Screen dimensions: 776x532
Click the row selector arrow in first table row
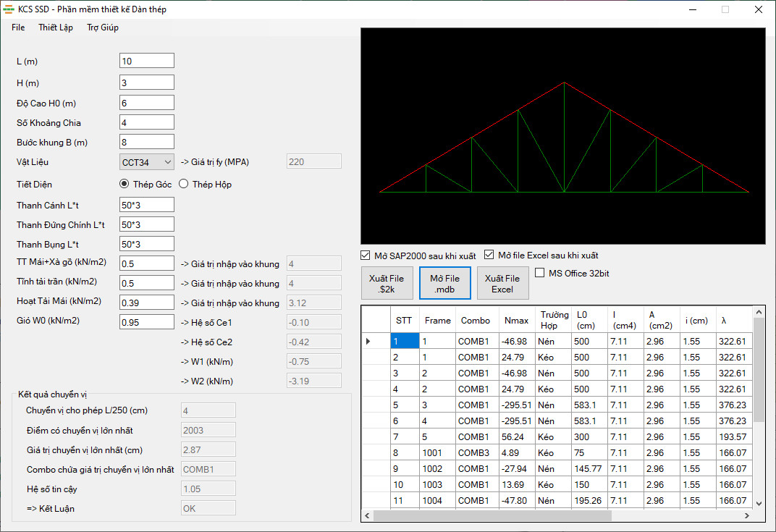pyautogui.click(x=368, y=341)
